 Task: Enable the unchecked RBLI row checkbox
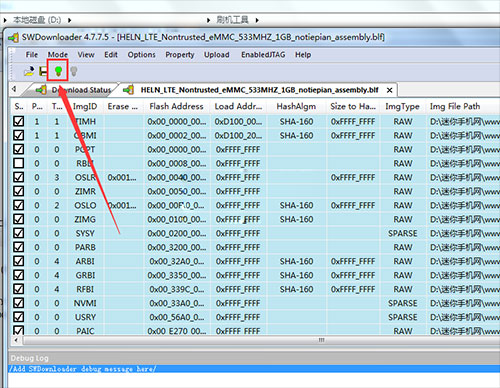[19, 163]
